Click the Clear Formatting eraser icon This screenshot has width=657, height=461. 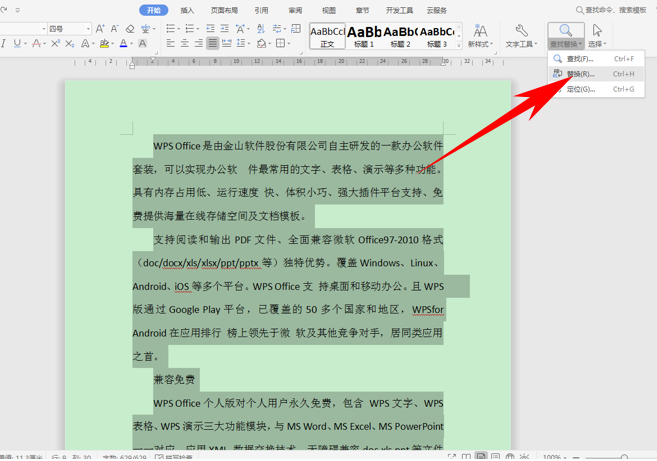[130, 28]
